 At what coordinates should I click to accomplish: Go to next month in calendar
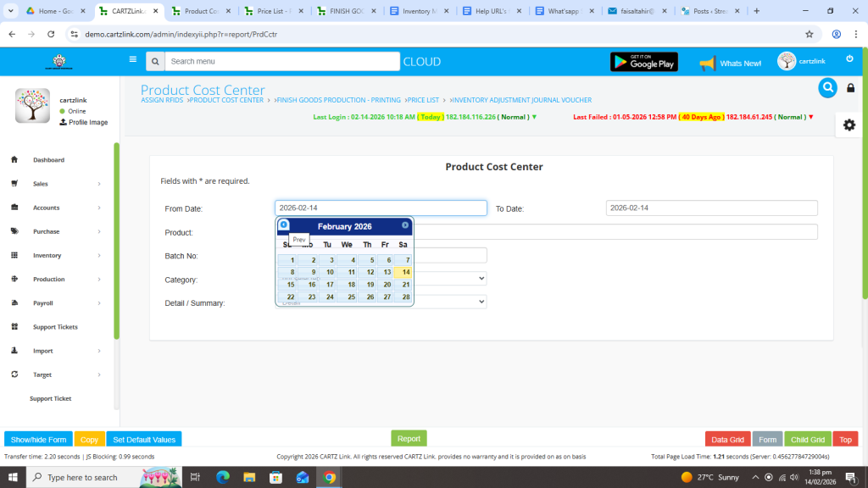[x=405, y=225]
